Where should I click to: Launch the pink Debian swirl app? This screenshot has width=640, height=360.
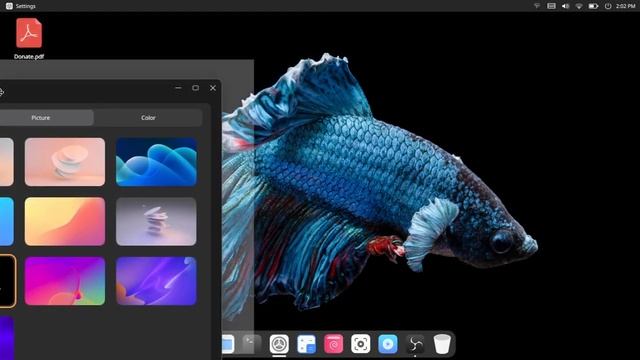point(333,344)
